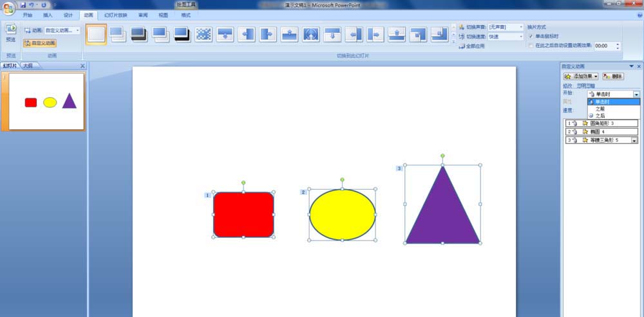This screenshot has width=644, height=317.
Task: Choose the third transition with dark shadow
Action: [x=139, y=35]
